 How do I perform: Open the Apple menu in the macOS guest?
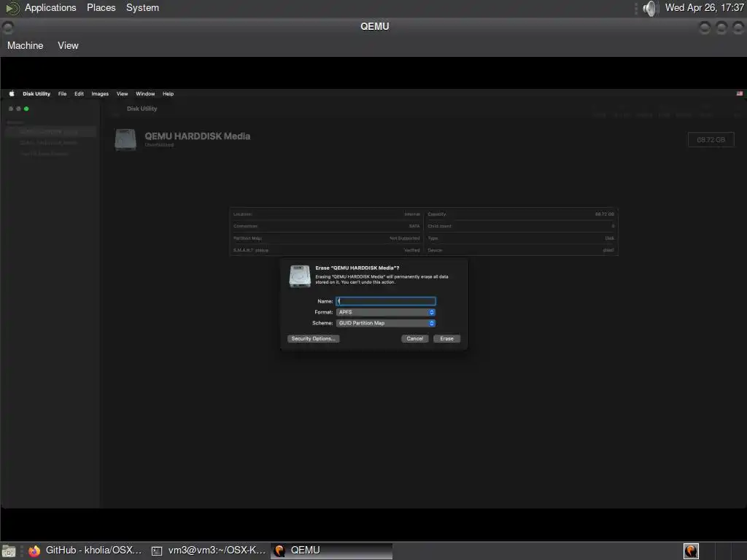12,94
